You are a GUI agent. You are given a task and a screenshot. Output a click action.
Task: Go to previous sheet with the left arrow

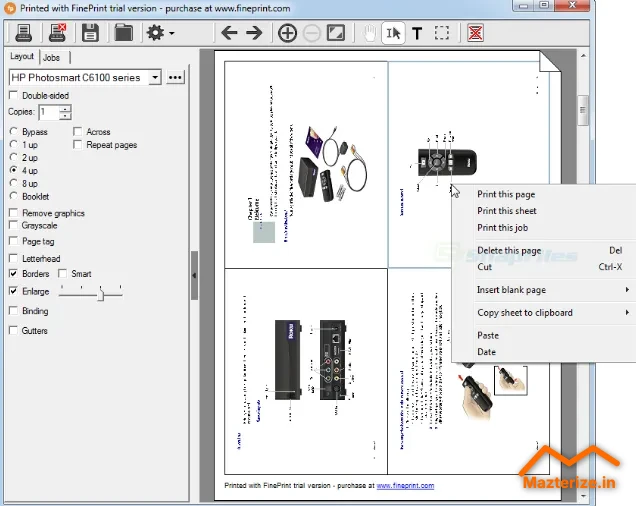229,33
